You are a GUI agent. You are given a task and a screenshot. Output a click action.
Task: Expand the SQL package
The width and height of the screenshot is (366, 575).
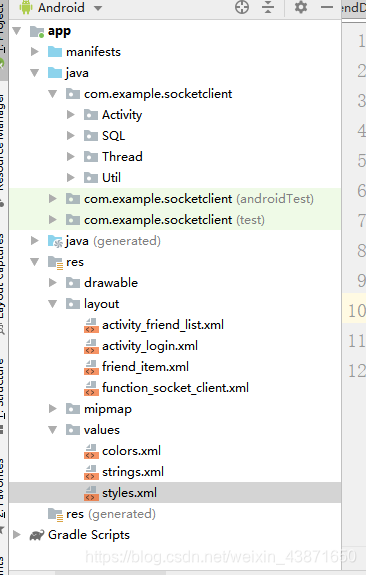(x=71, y=136)
